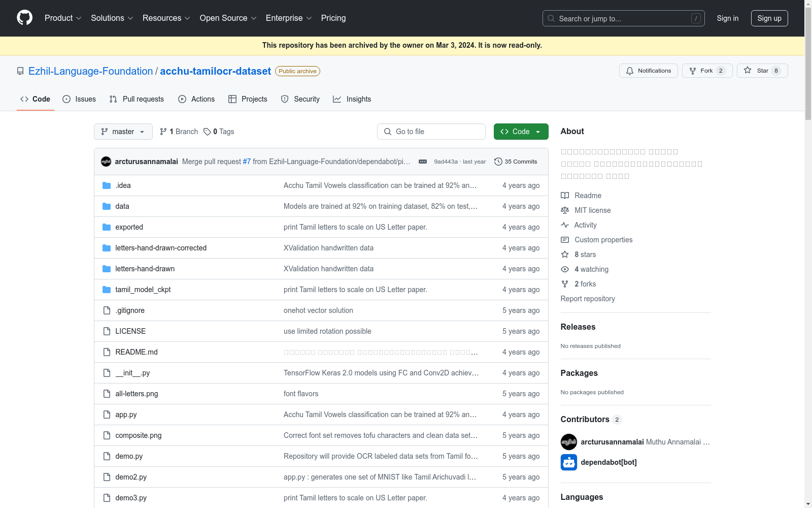Image resolution: width=812 pixels, height=508 pixels.
Task: Click the pulse icon beside Activity
Action: [565, 225]
